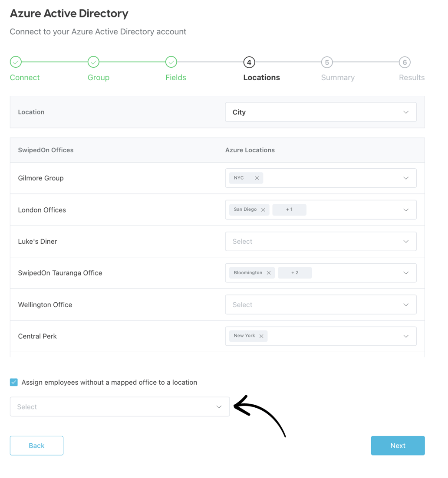Click the completed Group step checkmark
Screen dimensions: 448x478
coord(93,62)
